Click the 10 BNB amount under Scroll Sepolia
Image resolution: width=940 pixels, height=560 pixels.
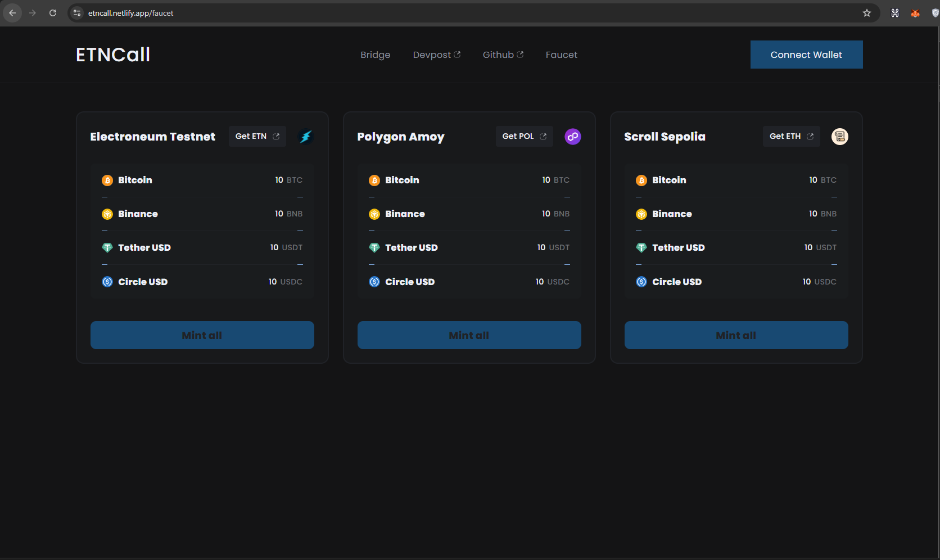point(823,214)
